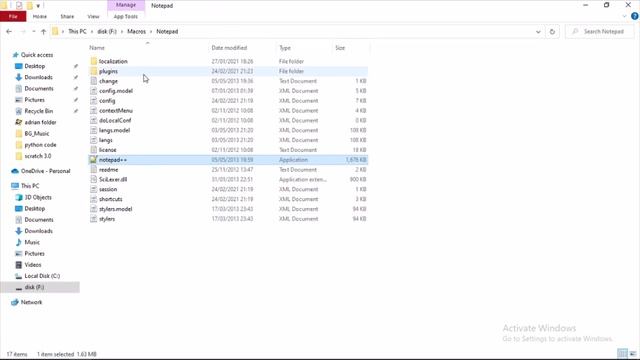Select the localization folder icon
This screenshot has height=360, width=640.
click(94, 61)
